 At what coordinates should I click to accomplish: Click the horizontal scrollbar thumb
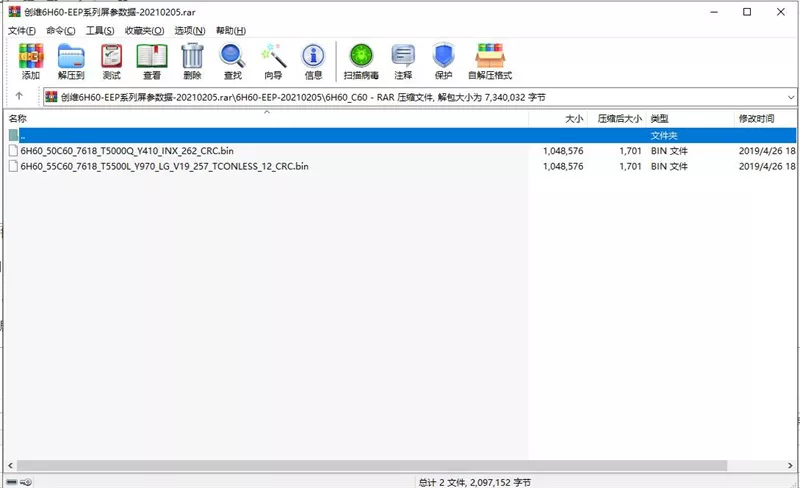tap(372, 466)
